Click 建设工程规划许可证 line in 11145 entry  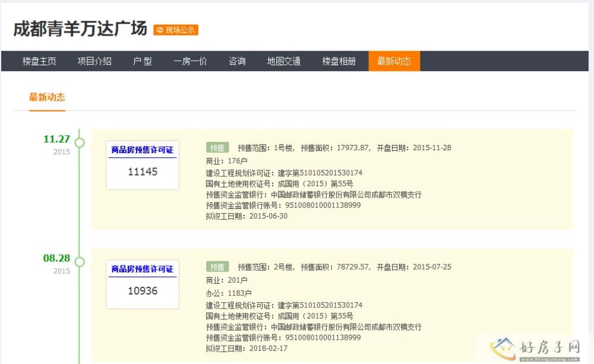[284, 173]
